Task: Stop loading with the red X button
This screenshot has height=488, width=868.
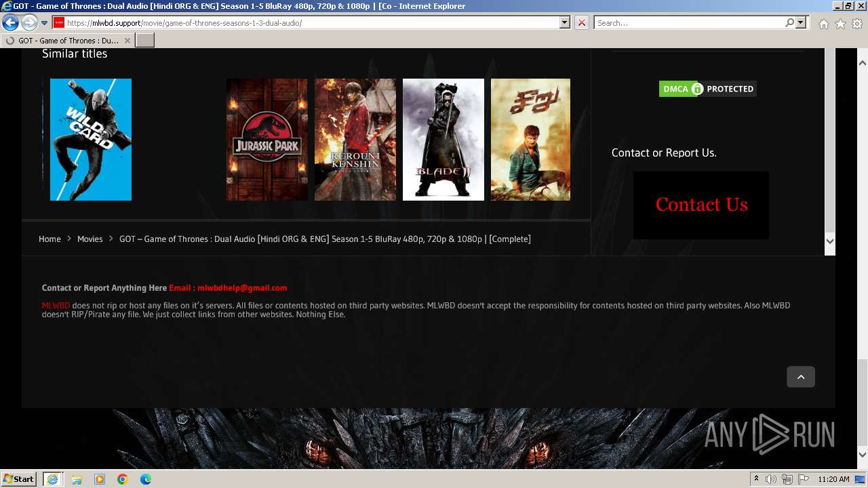Action: pyautogui.click(x=582, y=22)
